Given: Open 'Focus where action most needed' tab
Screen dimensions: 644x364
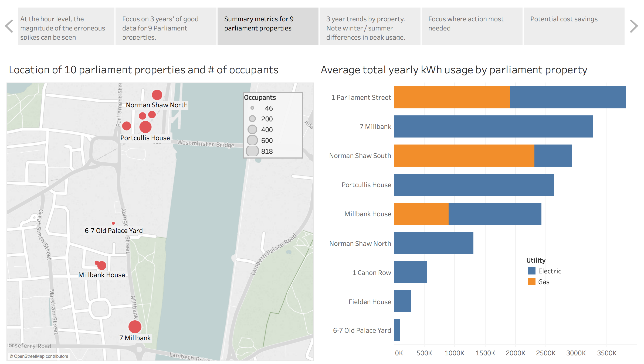Looking at the screenshot, I should pyautogui.click(x=472, y=26).
